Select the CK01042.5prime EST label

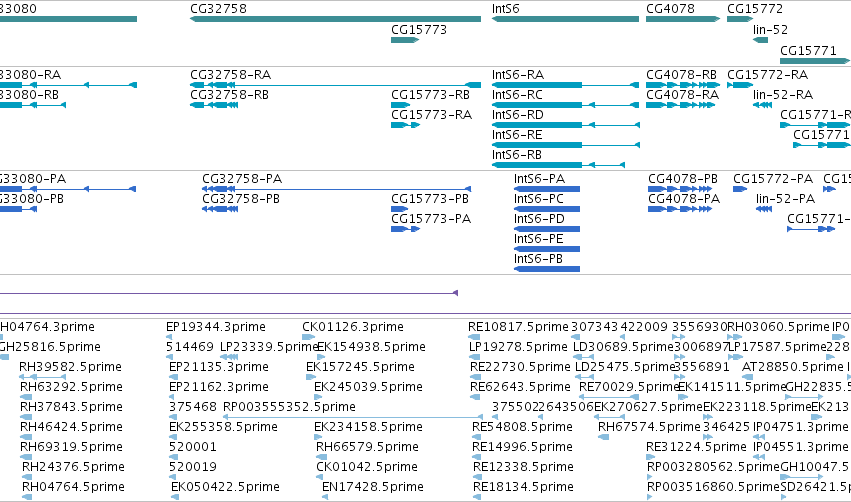pyautogui.click(x=367, y=468)
